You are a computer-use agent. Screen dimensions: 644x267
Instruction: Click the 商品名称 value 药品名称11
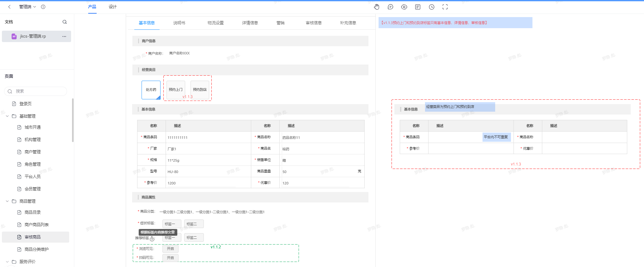tap(291, 138)
